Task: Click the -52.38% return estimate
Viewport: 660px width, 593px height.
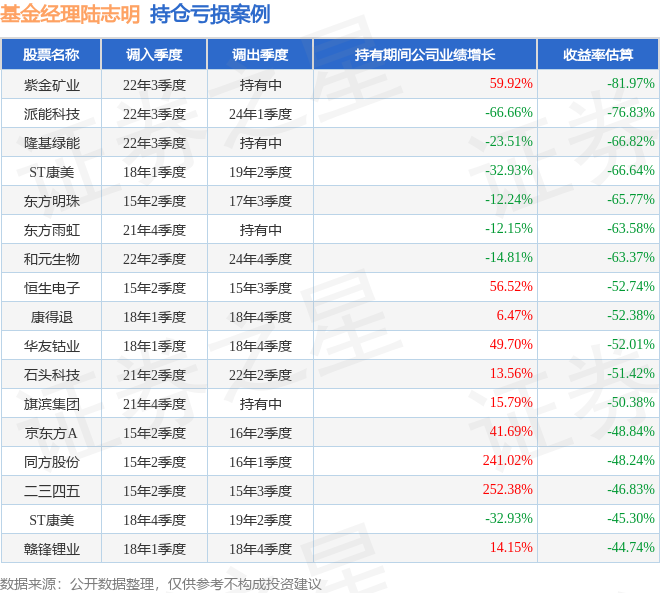Action: (x=631, y=316)
